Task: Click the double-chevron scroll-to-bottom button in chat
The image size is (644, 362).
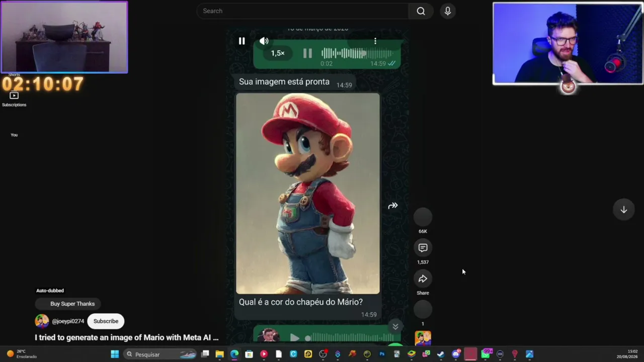Action: (395, 326)
